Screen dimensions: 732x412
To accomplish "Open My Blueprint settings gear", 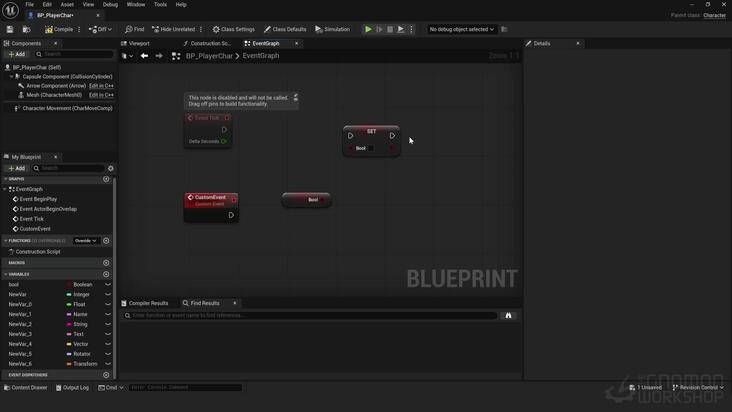I will pyautogui.click(x=111, y=168).
